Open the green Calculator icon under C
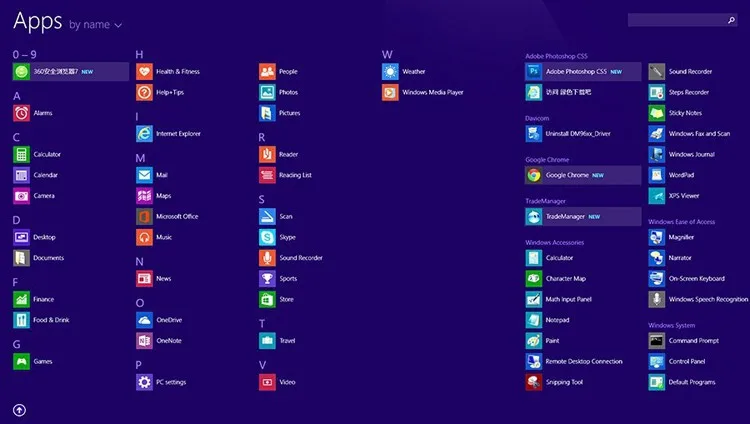Image resolution: width=750 pixels, height=424 pixels. pyautogui.click(x=21, y=154)
